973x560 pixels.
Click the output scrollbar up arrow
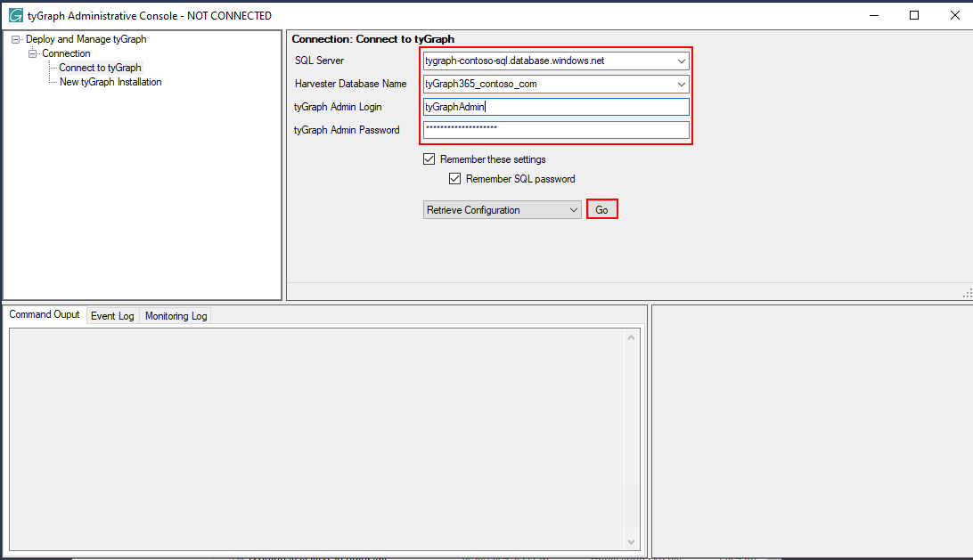pos(631,337)
